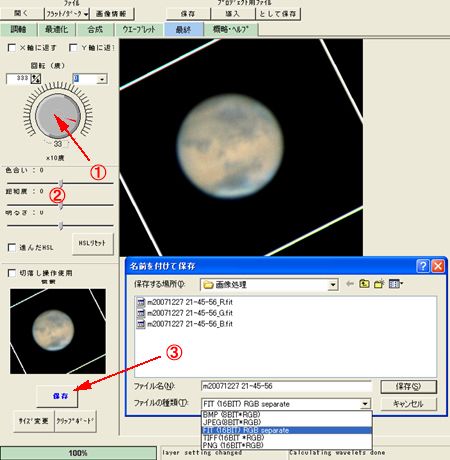This screenshot has width=450, height=460.
Task: Toggle 切落し操作使用 checkbox
Action: pyautogui.click(x=12, y=273)
